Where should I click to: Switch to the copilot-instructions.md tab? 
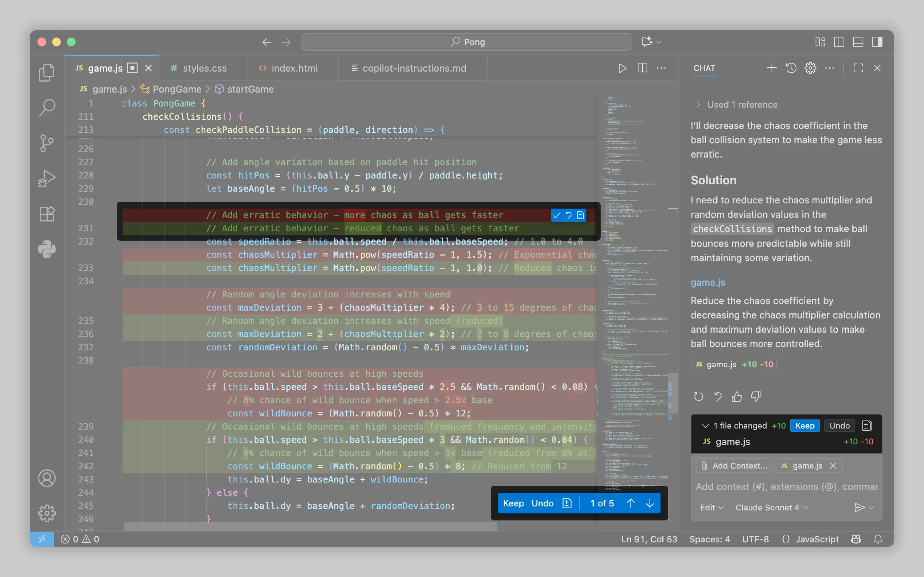point(414,68)
